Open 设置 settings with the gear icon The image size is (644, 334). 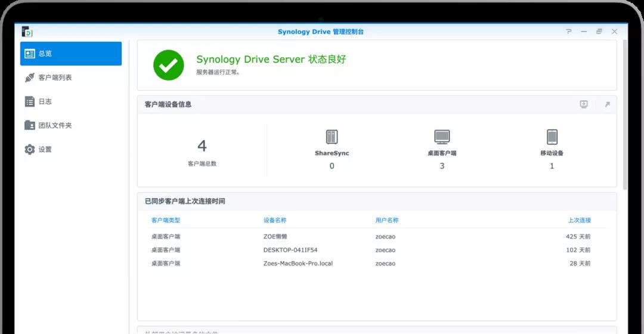click(30, 150)
